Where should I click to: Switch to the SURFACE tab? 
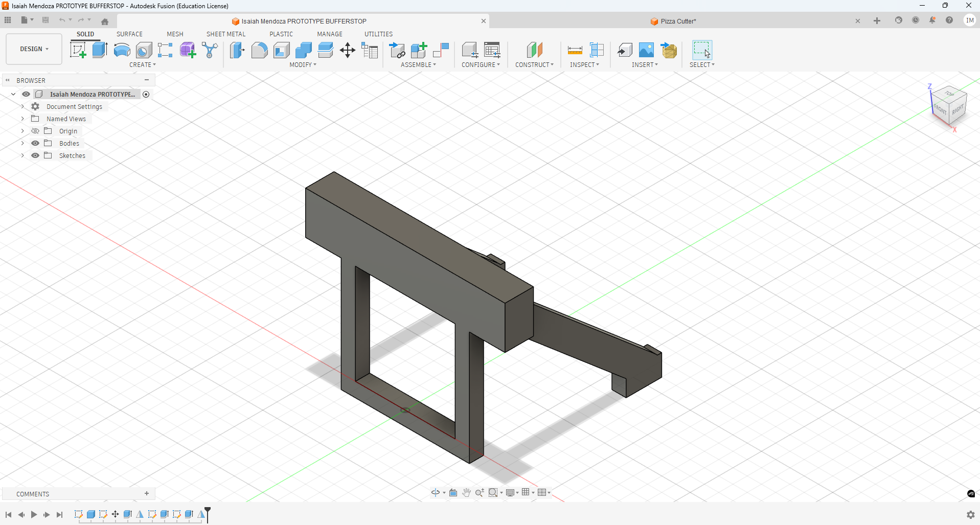129,34
